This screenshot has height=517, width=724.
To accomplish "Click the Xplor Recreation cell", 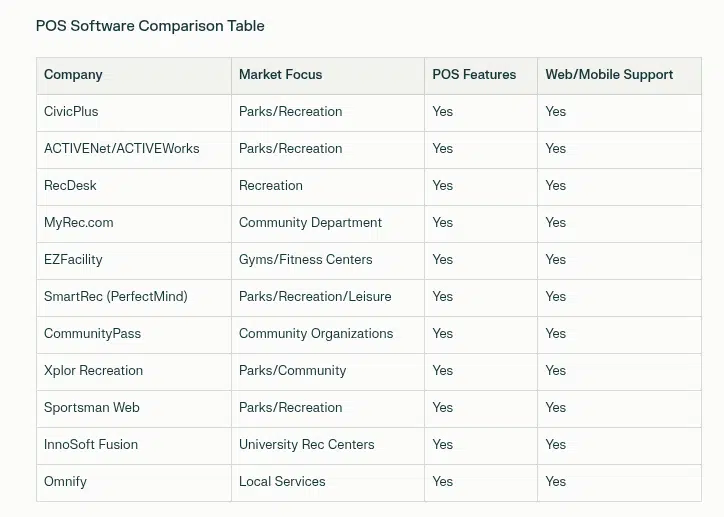I will (x=93, y=371).
